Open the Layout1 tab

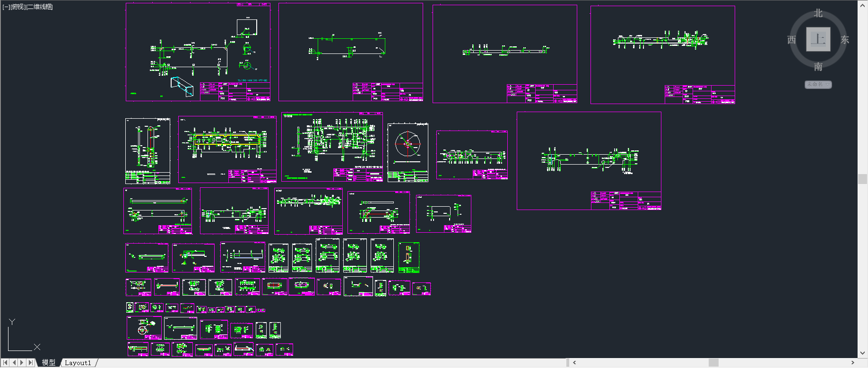coord(78,363)
